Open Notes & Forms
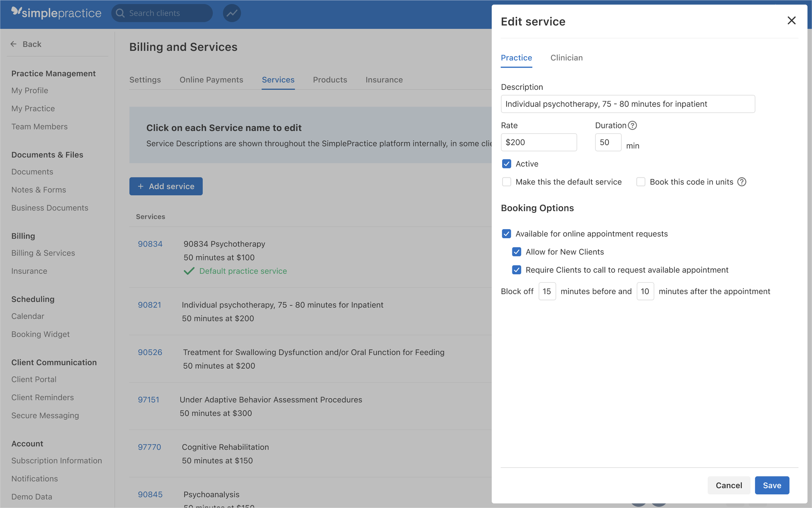Viewport: 812px width, 508px height. [x=39, y=190]
